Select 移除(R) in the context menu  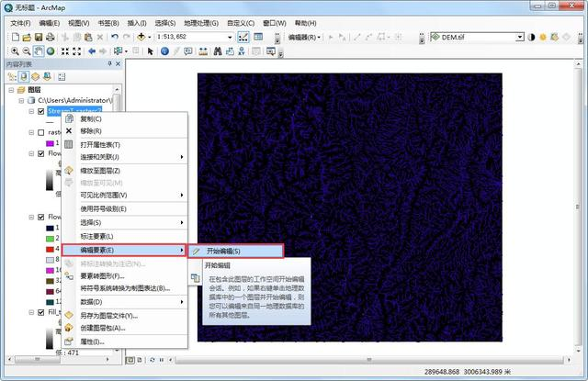pos(125,131)
